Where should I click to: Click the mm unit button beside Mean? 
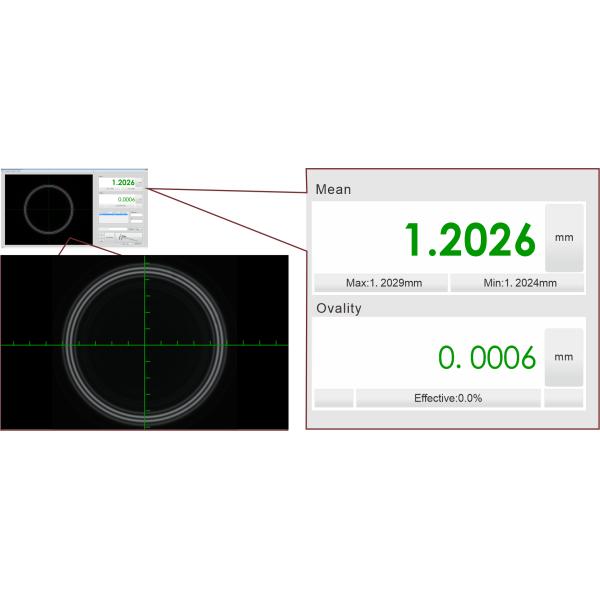(x=564, y=237)
